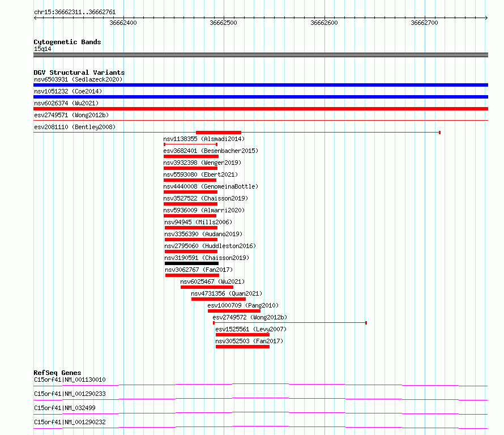Select nsv5936009 (Almarri2020) label
The width and height of the screenshot is (504, 435).
[x=204, y=210]
